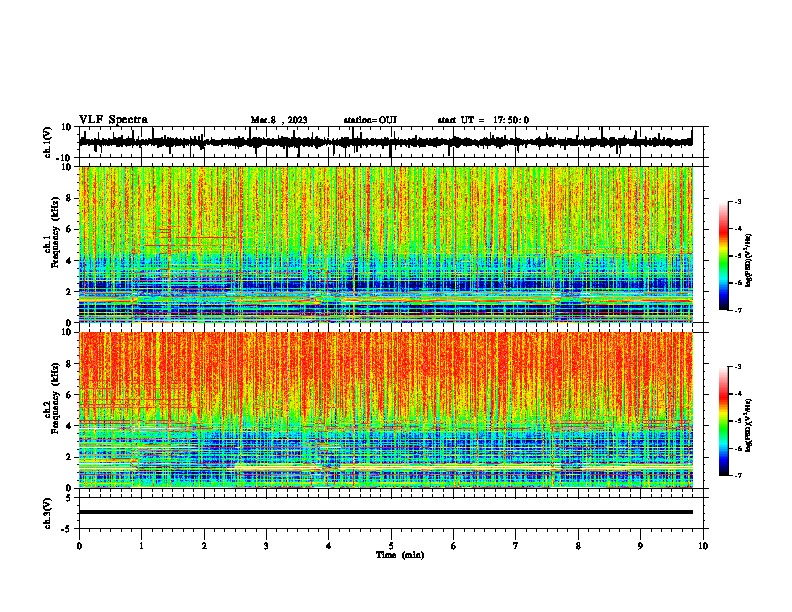Click the ch.1 frequency tick '8'
The height and width of the screenshot is (612, 792).
[69, 198]
